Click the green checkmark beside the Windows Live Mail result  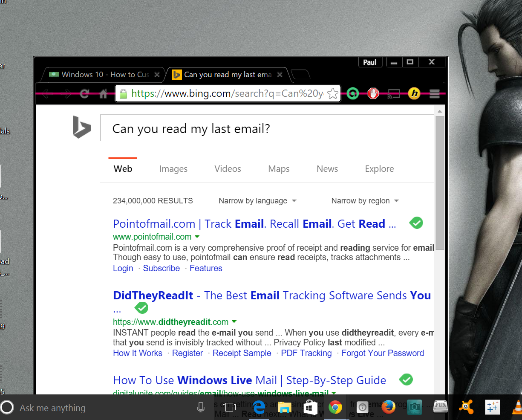406,379
